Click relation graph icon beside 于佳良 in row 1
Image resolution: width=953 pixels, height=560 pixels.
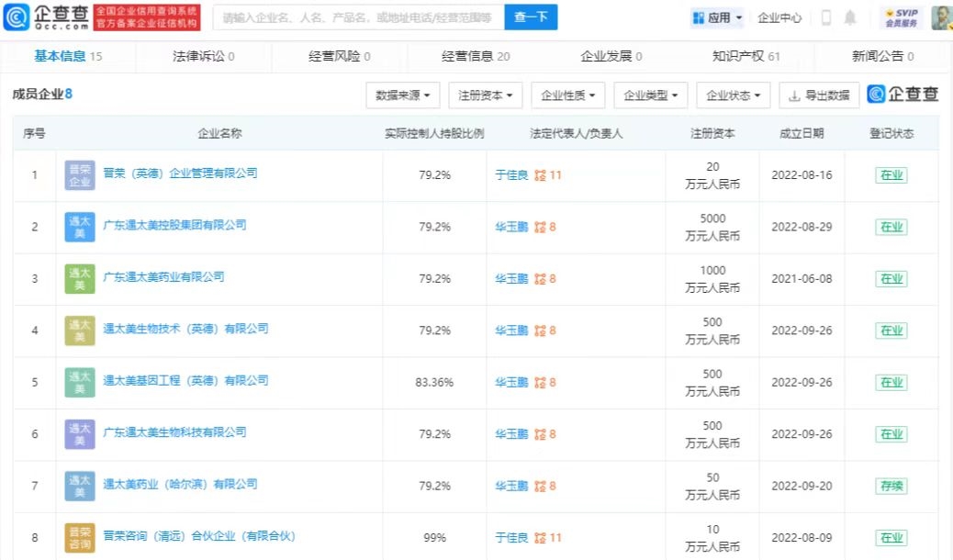pos(540,174)
